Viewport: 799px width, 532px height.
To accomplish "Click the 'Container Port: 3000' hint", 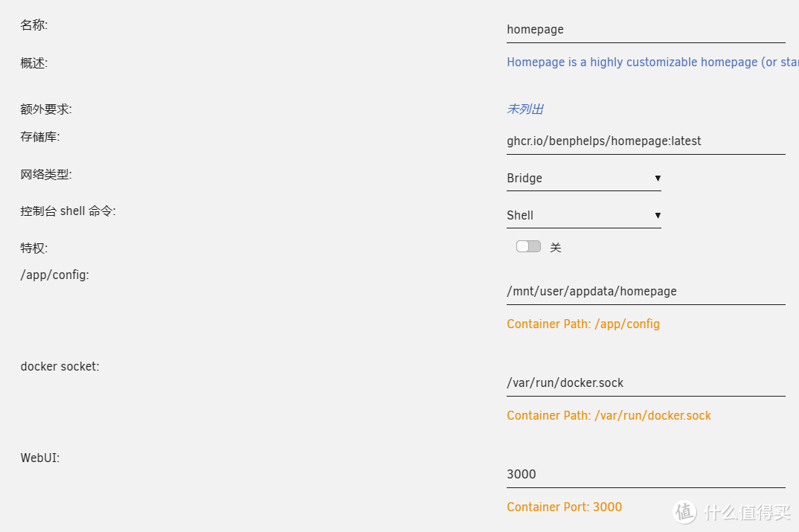I will click(564, 507).
